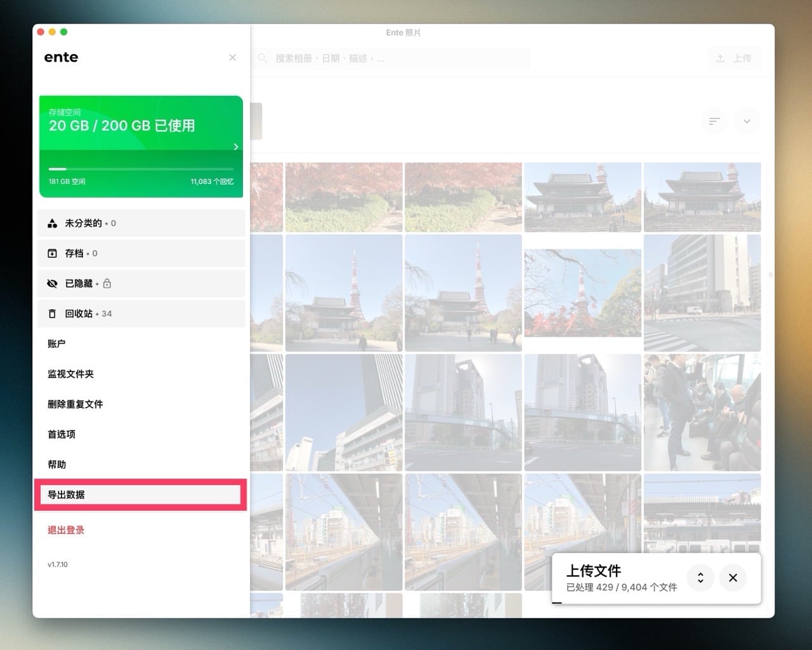Click the ente logo in the sidebar
Image resolution: width=812 pixels, height=650 pixels.
click(x=61, y=57)
